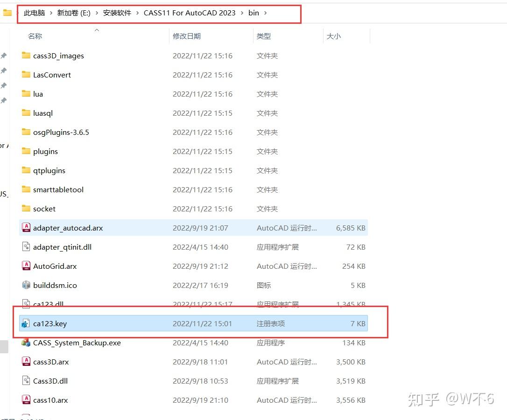507x420 pixels.
Task: Open the chevron after bin in breadcrumb
Action: (x=265, y=13)
